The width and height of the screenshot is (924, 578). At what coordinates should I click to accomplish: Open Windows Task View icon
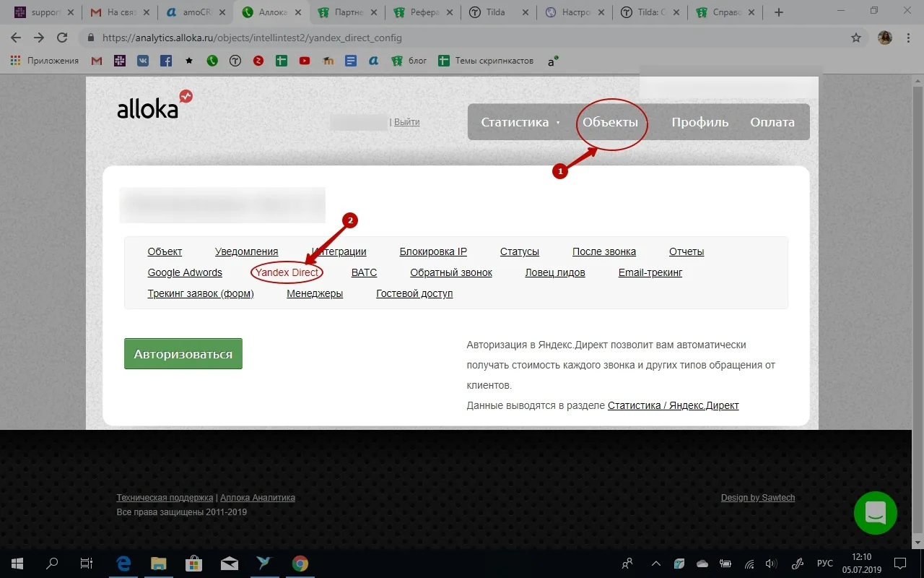coord(86,564)
